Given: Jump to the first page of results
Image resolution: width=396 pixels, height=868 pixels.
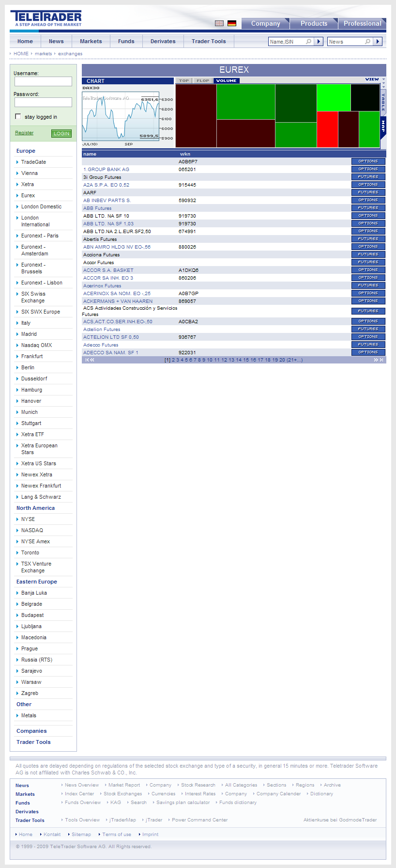Looking at the screenshot, I should (87, 360).
